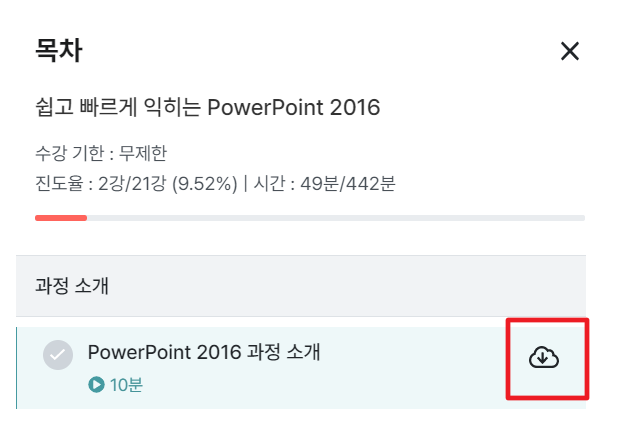Download the PowerPoint 2016 과정 소개 lesson
Image resolution: width=621 pixels, height=432 pixels.
click(544, 357)
